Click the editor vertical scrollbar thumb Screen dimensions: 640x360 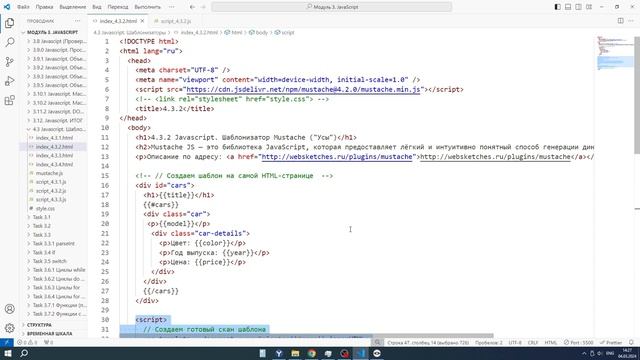(637, 95)
